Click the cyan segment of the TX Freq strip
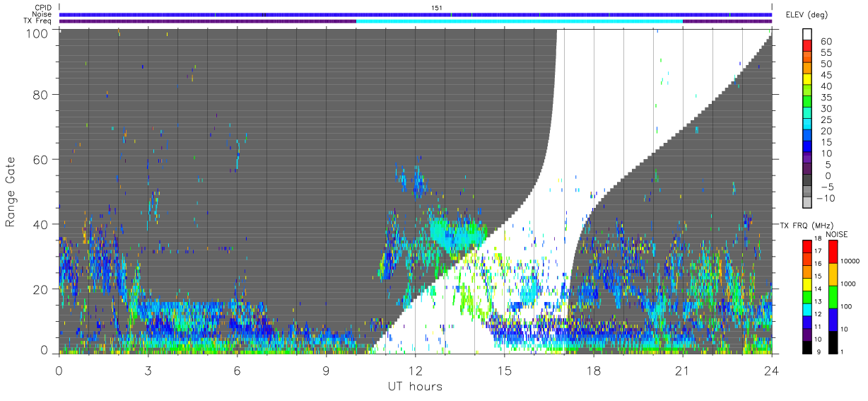Image resolution: width=868 pixels, height=401 pixels. (x=520, y=21)
